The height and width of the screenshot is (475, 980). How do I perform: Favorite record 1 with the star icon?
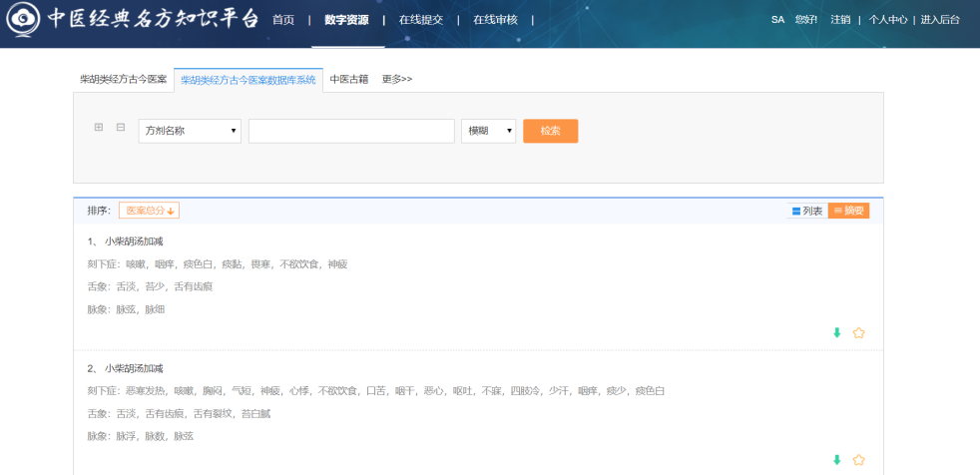tap(859, 333)
